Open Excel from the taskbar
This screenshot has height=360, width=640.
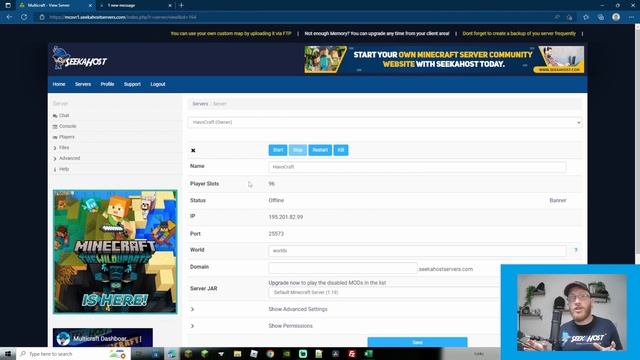pyautogui.click(x=368, y=353)
